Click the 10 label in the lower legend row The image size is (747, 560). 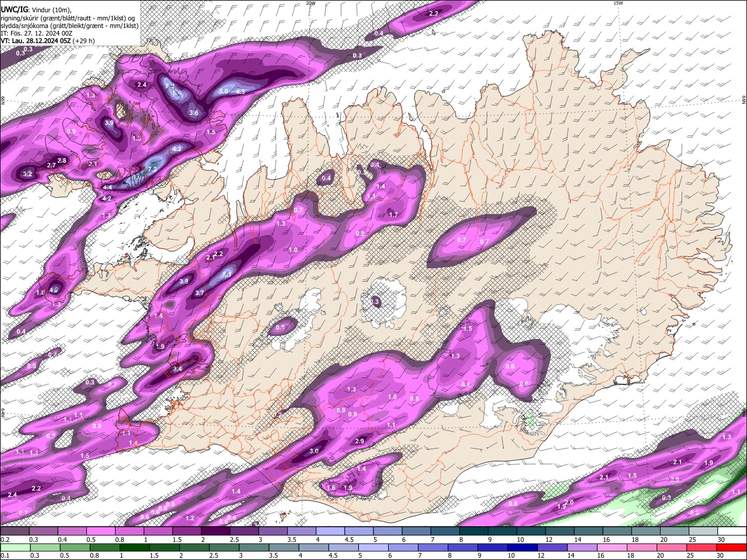pyautogui.click(x=511, y=555)
